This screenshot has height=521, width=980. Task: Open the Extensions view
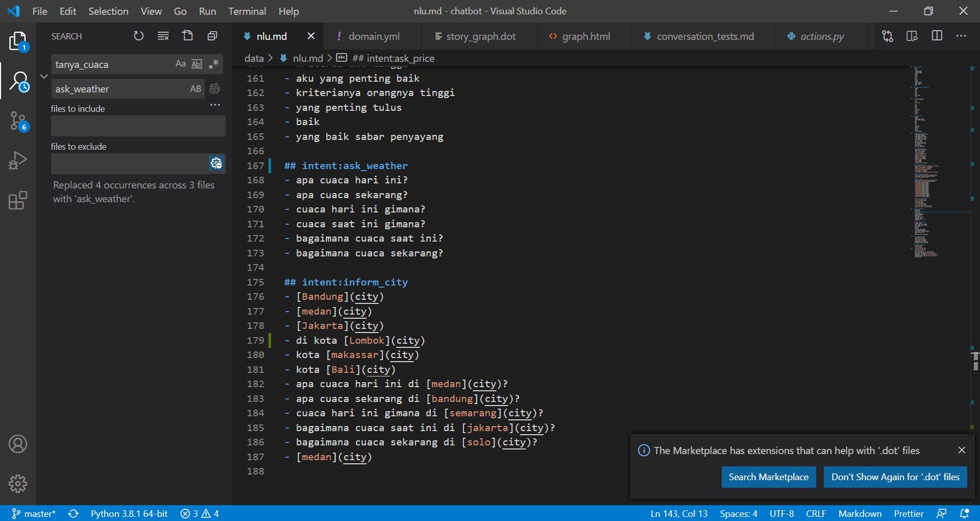click(18, 200)
